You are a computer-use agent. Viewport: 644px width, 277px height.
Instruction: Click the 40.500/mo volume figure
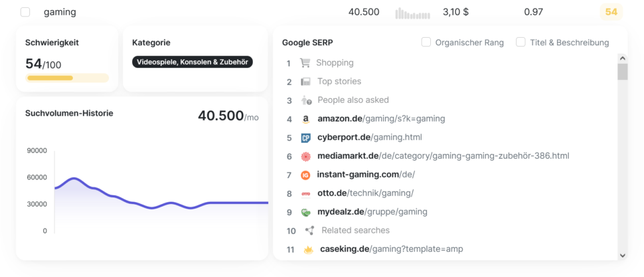tap(228, 116)
